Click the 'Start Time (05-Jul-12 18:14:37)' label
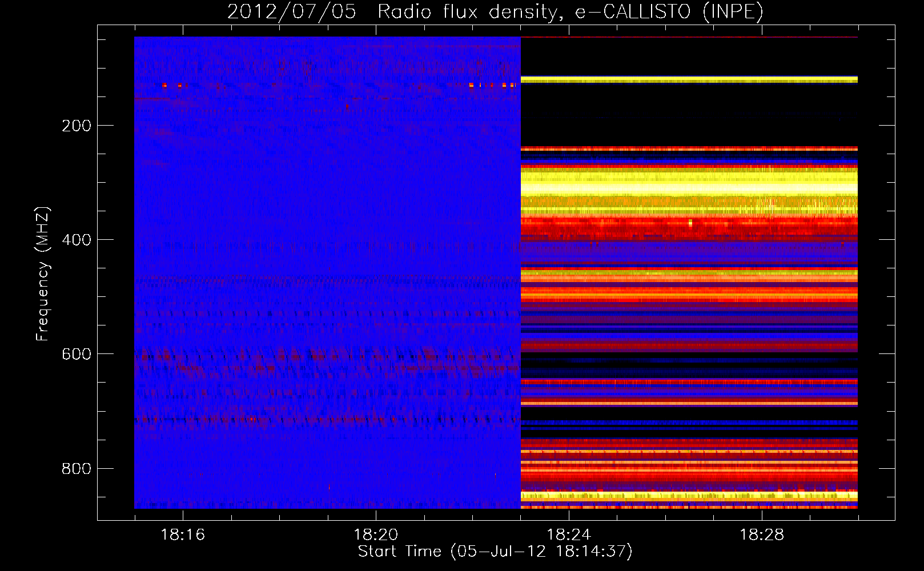The height and width of the screenshot is (571, 924). coord(495,552)
